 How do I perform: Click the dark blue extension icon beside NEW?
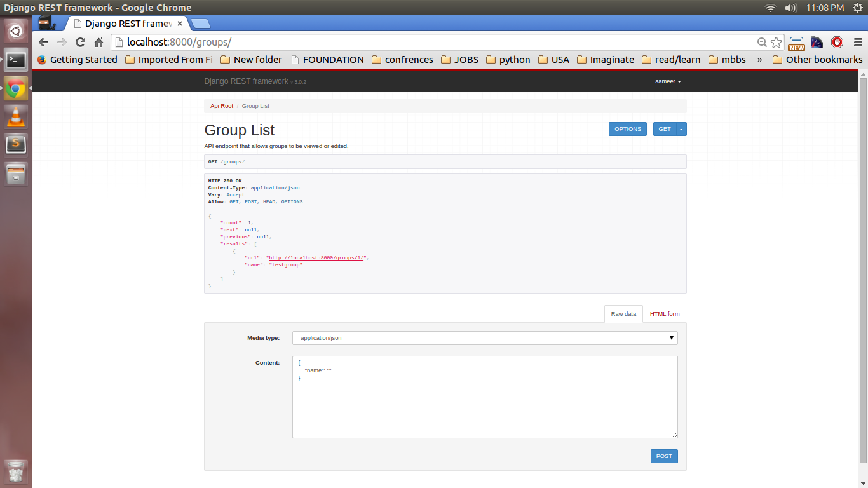817,42
